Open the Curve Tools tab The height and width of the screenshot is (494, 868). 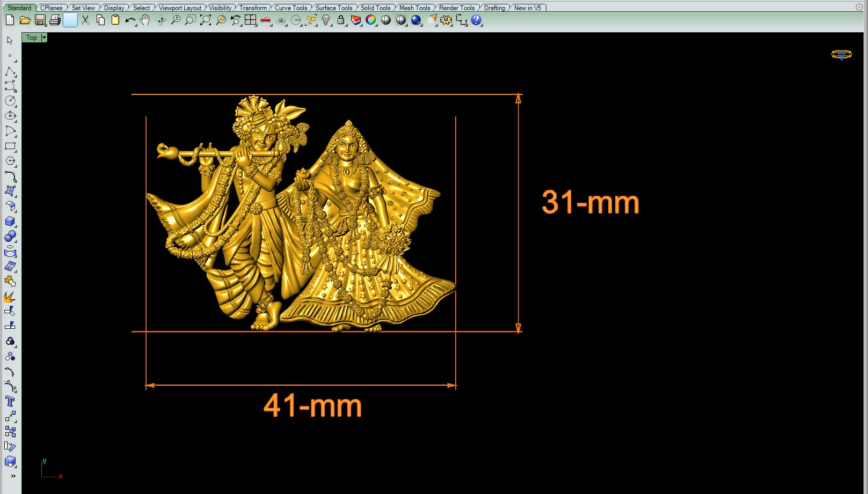point(291,8)
